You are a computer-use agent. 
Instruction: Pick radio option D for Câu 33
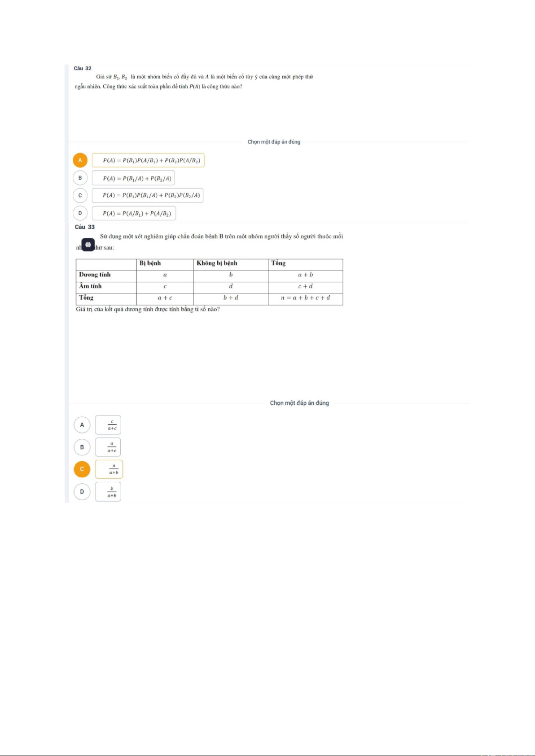click(82, 492)
